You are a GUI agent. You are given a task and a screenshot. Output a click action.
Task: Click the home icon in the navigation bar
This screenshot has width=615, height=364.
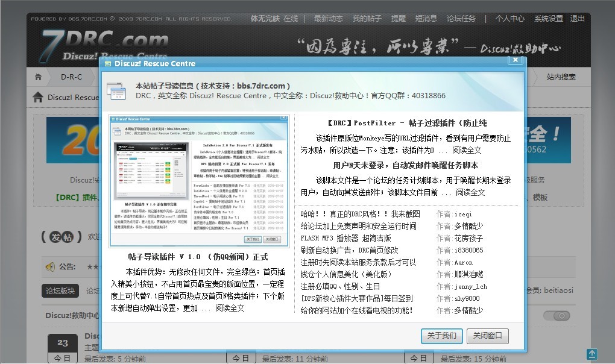click(38, 77)
